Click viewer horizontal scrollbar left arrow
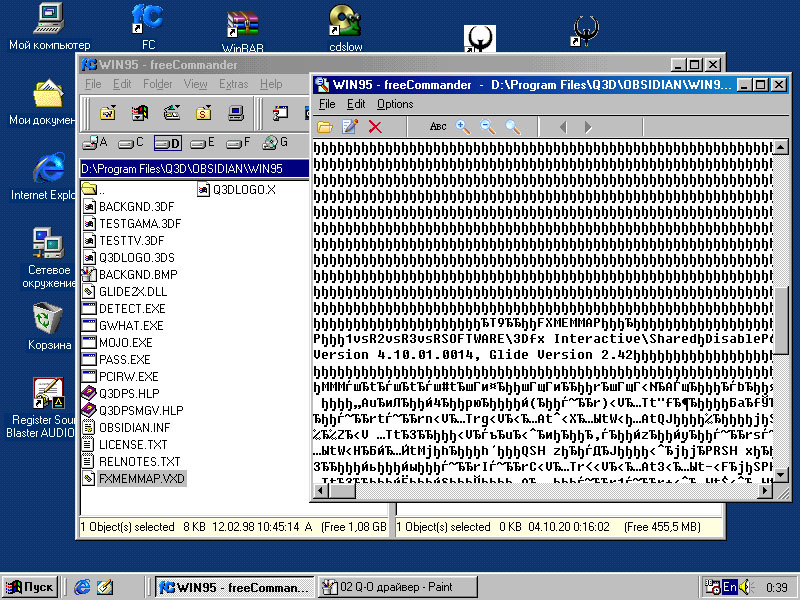Image resolution: width=800 pixels, height=600 pixels. click(x=321, y=491)
